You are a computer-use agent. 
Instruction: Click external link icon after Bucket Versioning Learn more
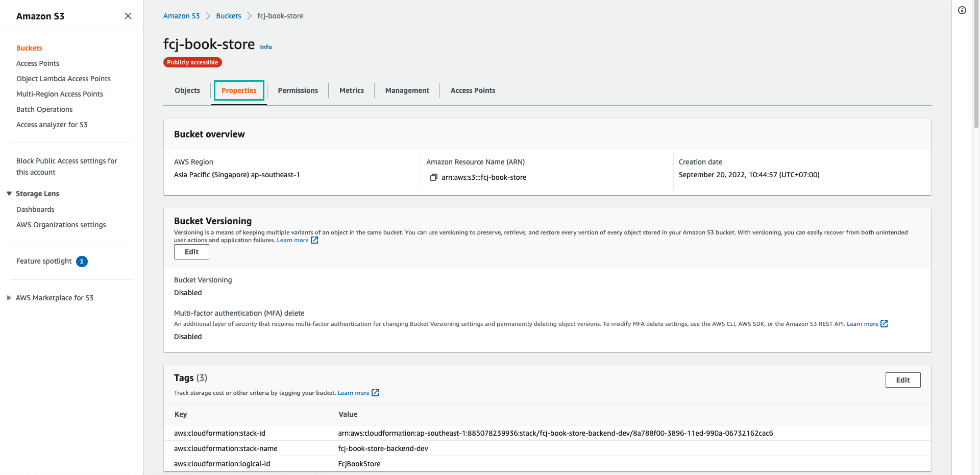pos(314,240)
